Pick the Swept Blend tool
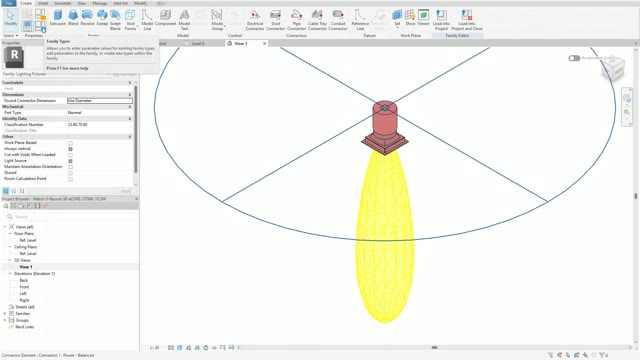640x360 pixels. 116,20
